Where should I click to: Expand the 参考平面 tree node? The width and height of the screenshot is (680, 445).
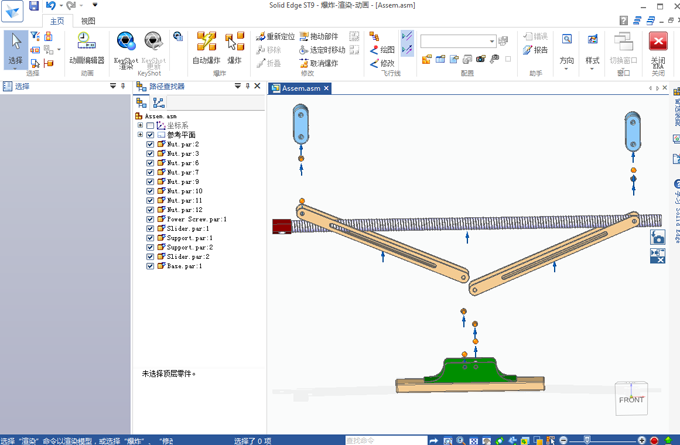coord(140,135)
